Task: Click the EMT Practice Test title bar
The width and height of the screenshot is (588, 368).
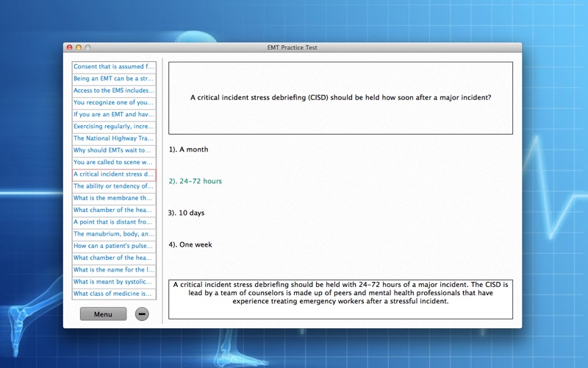Action: click(x=293, y=47)
